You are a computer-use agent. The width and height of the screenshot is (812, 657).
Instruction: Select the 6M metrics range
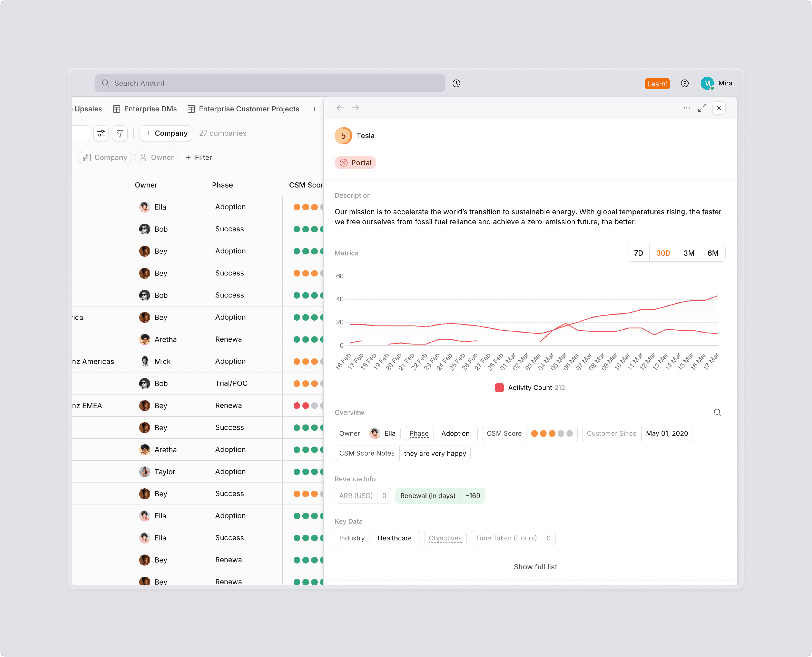coord(713,253)
